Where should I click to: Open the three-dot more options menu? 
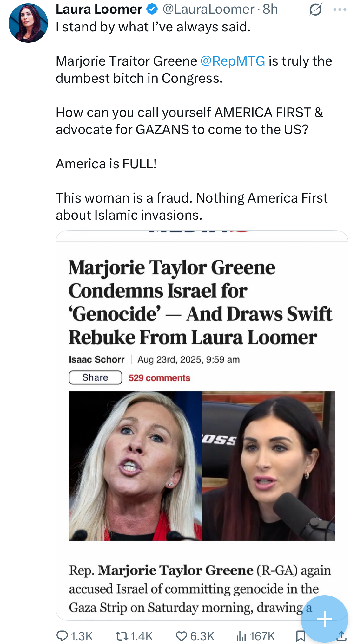340,10
